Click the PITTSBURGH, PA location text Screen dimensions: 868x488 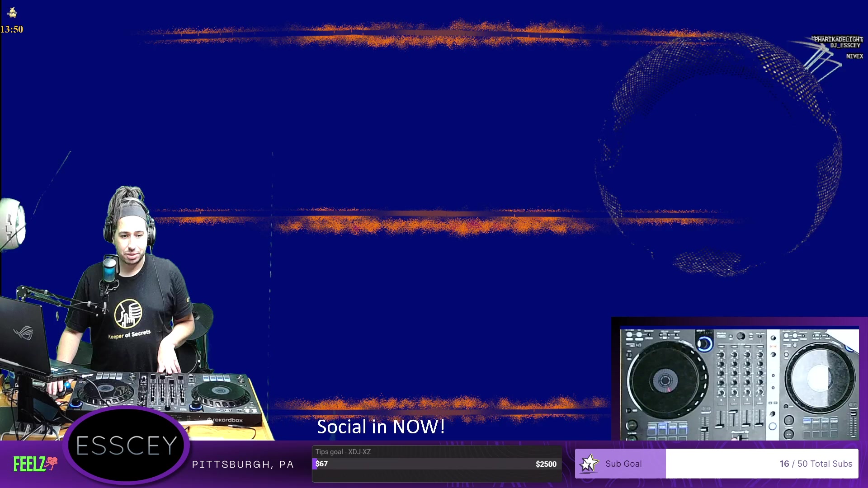click(x=243, y=465)
